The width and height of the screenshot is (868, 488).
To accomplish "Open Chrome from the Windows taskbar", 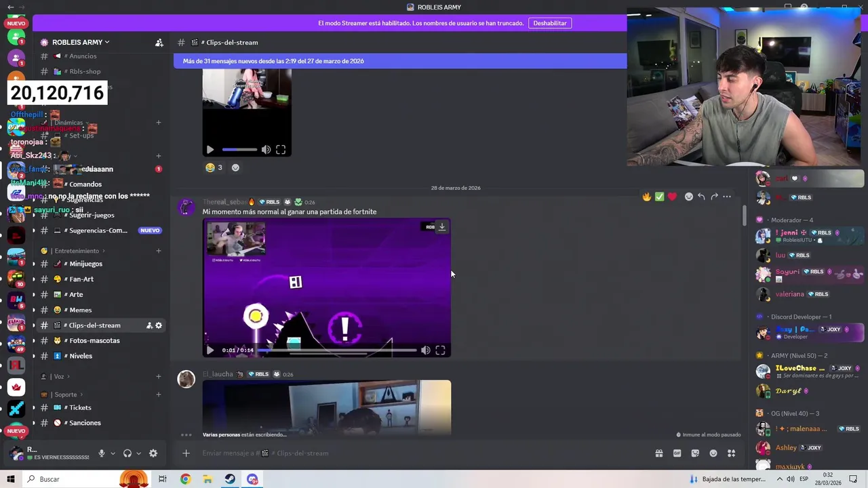I will (x=185, y=479).
